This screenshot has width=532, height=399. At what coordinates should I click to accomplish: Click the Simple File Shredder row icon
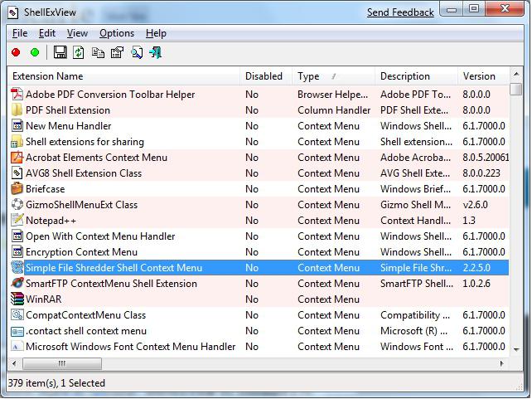(x=17, y=268)
